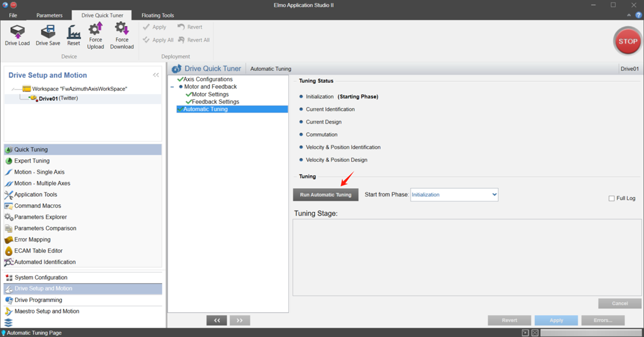
Task: Enable the Full Log checkbox
Action: pyautogui.click(x=611, y=199)
